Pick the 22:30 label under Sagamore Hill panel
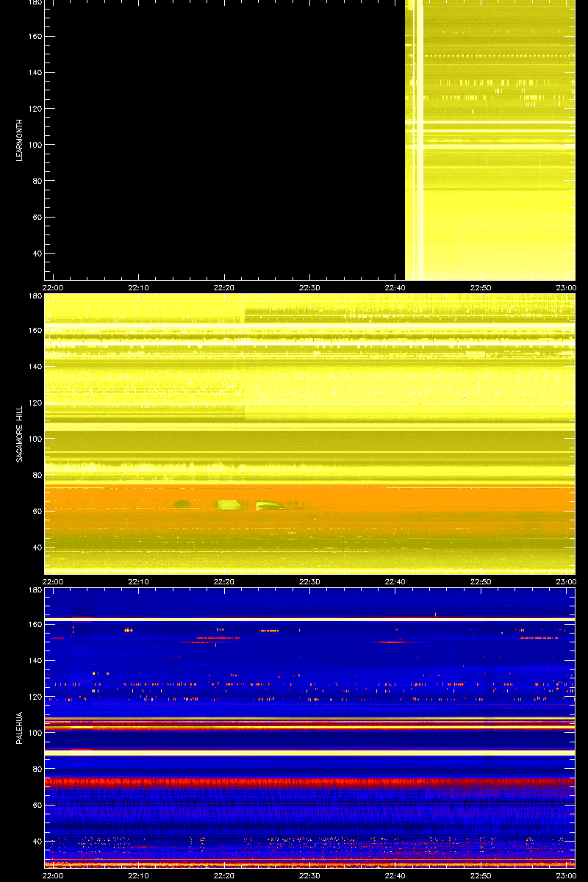 pos(309,581)
